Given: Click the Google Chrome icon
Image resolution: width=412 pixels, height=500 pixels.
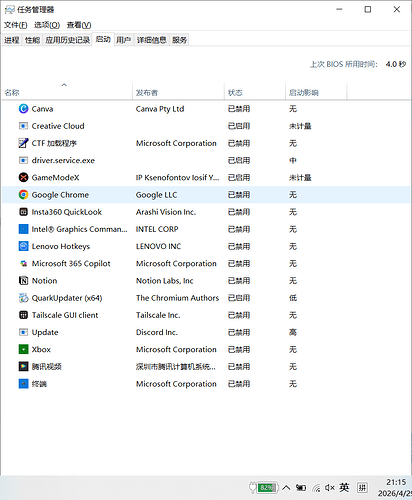Looking at the screenshot, I should [x=23, y=195].
